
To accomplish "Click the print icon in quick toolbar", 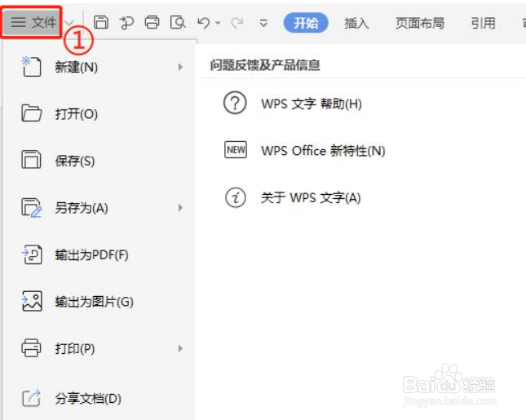I will click(x=152, y=23).
